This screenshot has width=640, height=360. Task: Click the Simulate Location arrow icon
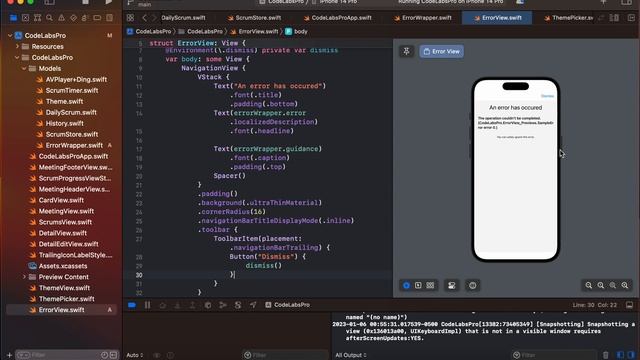(253, 305)
